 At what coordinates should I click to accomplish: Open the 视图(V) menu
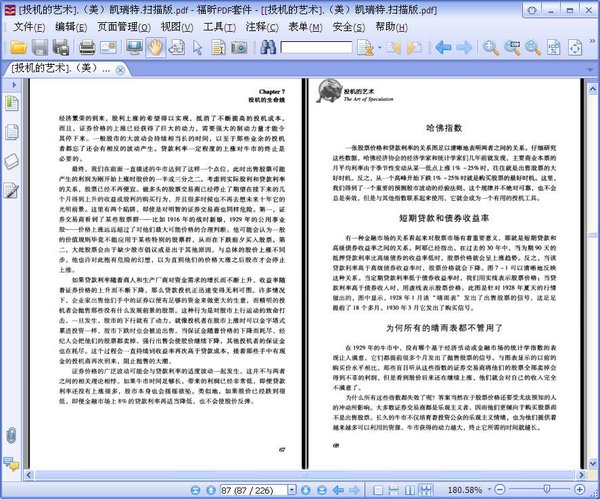(x=177, y=27)
